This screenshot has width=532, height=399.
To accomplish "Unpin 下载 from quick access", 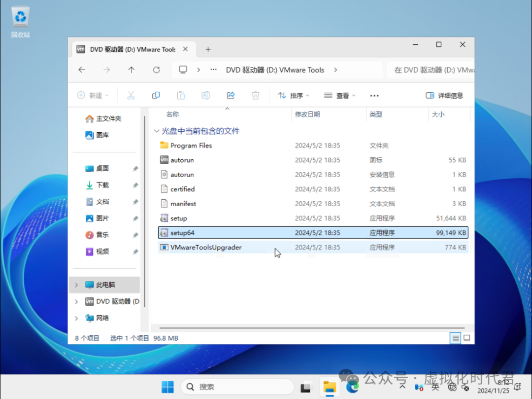I will click(x=135, y=185).
